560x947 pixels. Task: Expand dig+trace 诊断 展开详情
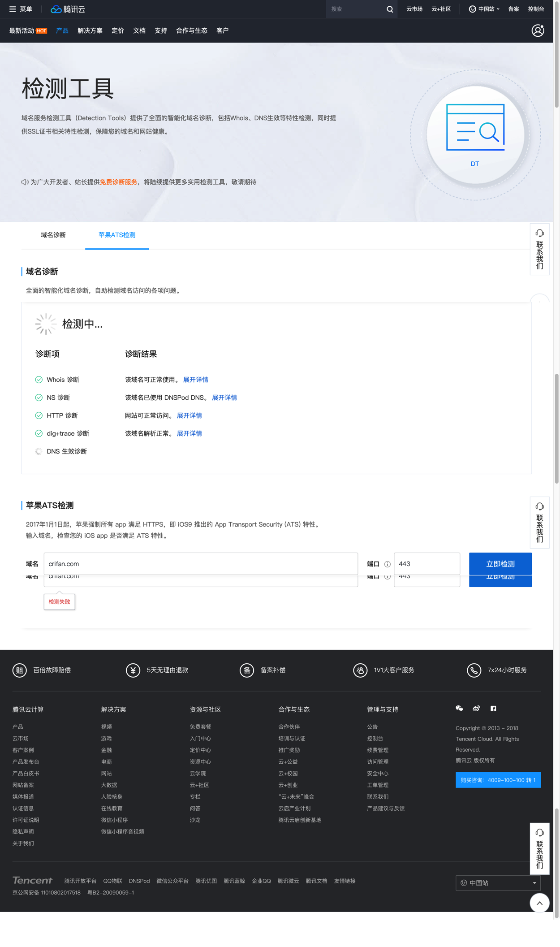190,433
